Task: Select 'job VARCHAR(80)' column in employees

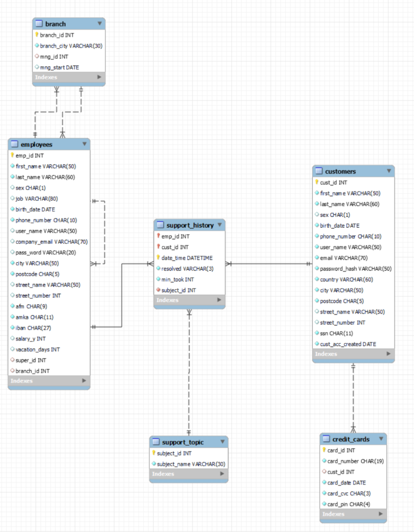Action: (x=49, y=199)
